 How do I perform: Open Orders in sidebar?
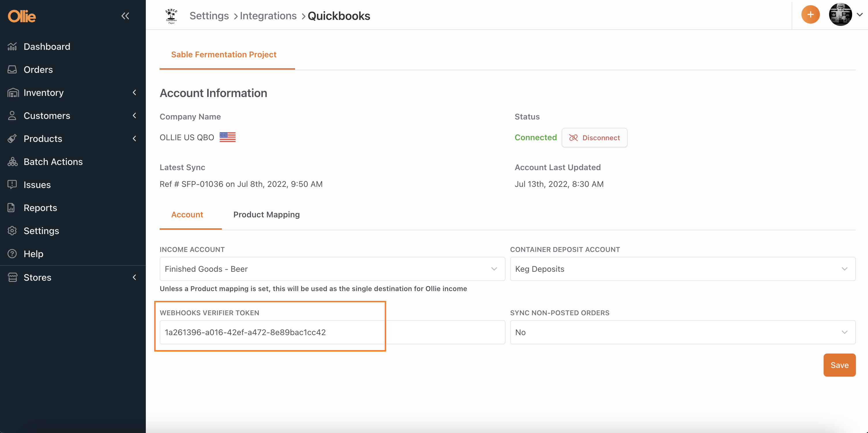(x=38, y=69)
